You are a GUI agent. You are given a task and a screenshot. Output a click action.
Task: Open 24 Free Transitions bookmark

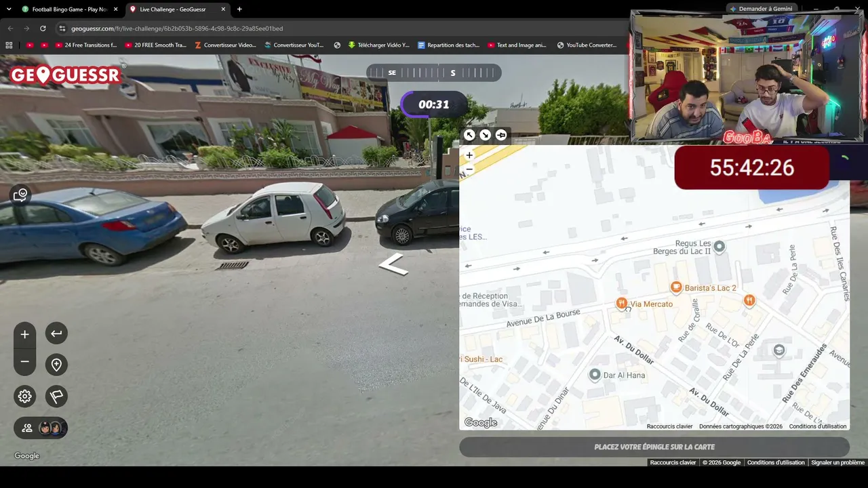click(85, 45)
